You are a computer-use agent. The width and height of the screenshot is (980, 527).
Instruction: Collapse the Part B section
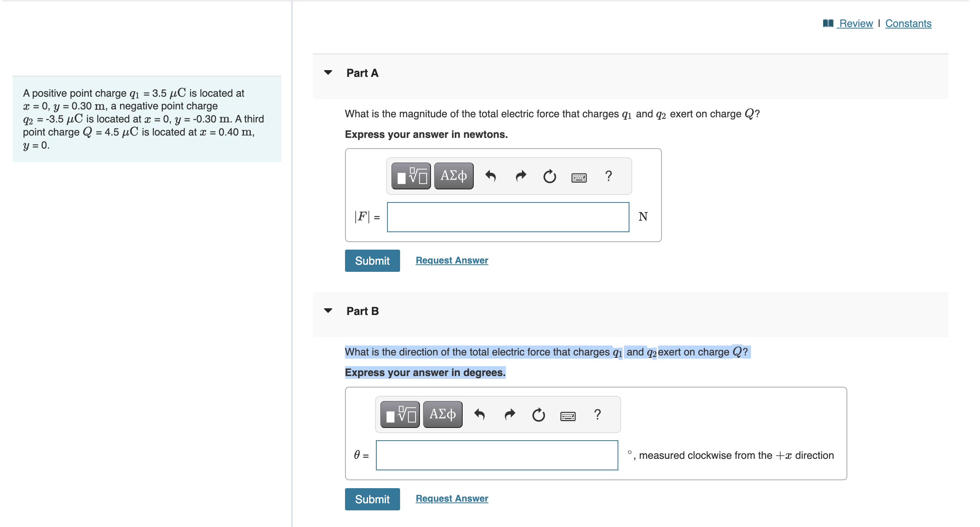pos(328,311)
